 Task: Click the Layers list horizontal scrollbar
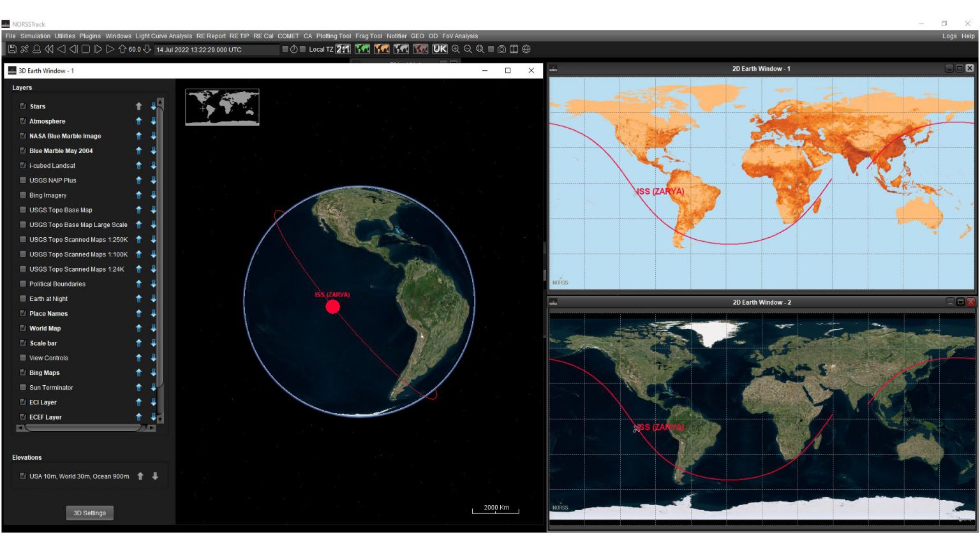pyautogui.click(x=83, y=428)
